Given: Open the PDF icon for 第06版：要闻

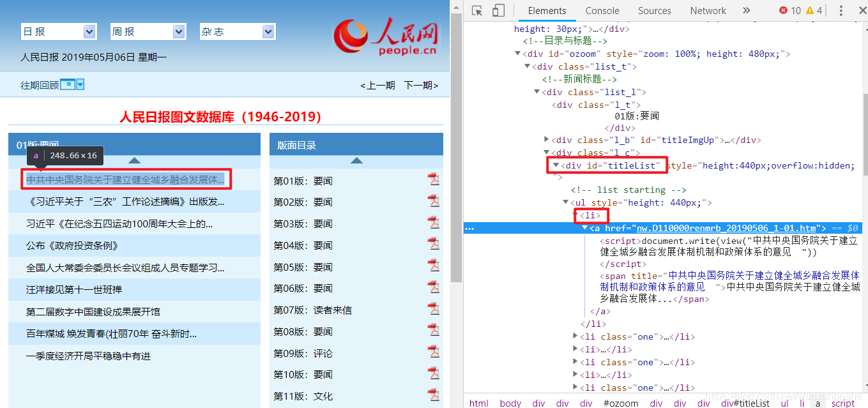Looking at the screenshot, I should pos(434,287).
